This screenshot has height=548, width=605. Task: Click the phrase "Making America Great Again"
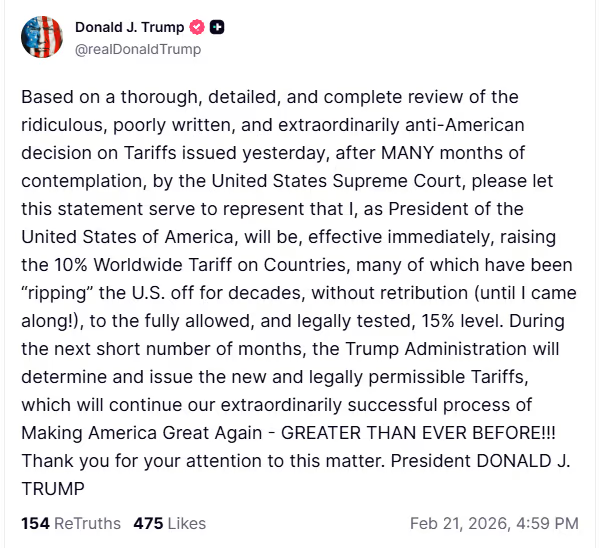[142, 433]
